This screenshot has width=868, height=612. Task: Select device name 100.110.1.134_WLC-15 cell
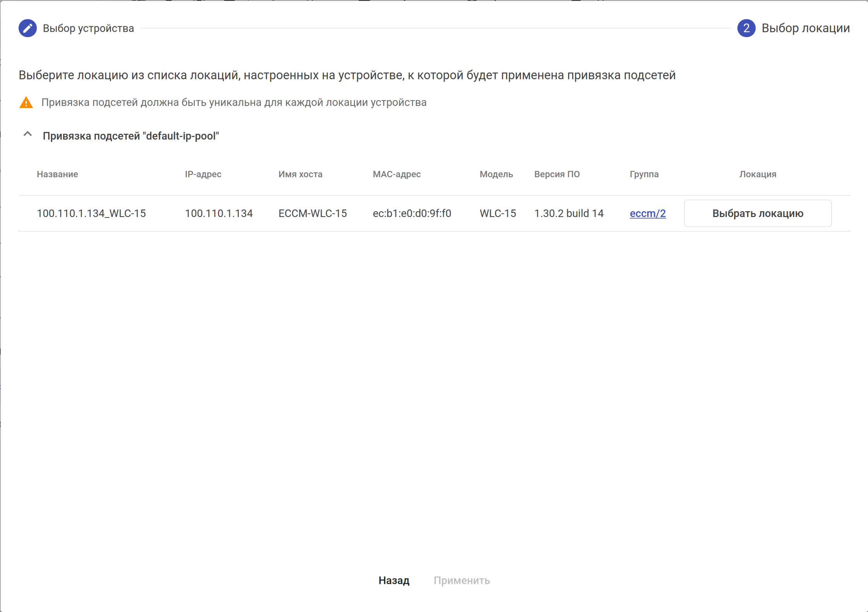coord(91,213)
